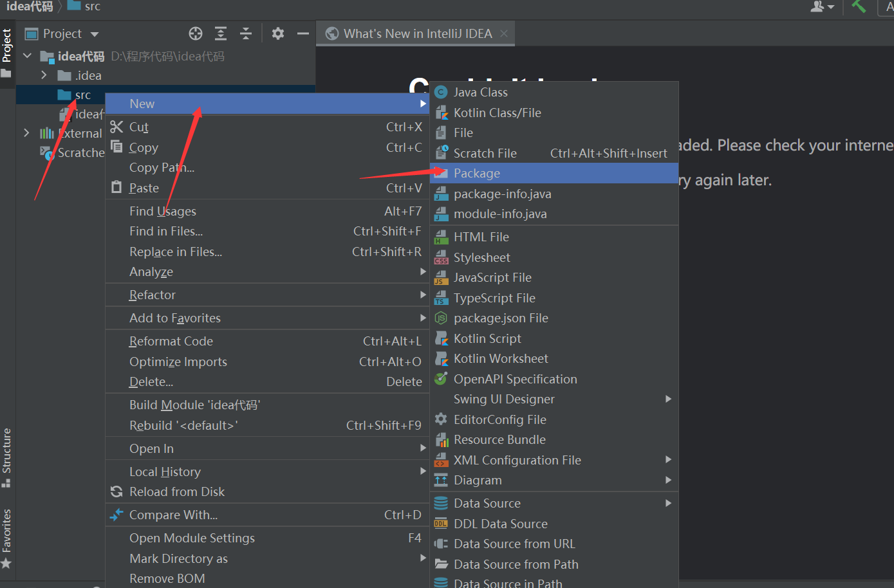Click the Scratch File icon
894x588 pixels.
coord(441,153)
